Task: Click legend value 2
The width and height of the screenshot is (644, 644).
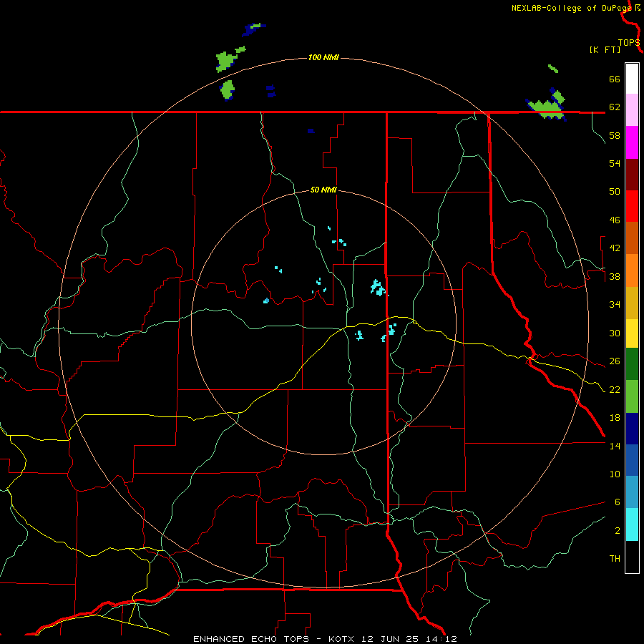Action: click(x=617, y=530)
